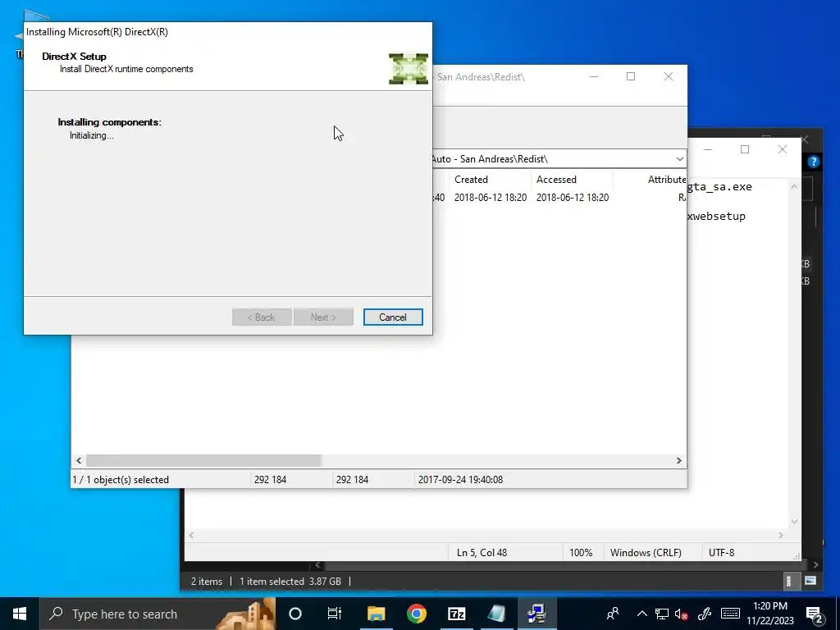The width and height of the screenshot is (840, 630).
Task: Click the green DirectX logo in the setup header
Action: click(x=409, y=69)
